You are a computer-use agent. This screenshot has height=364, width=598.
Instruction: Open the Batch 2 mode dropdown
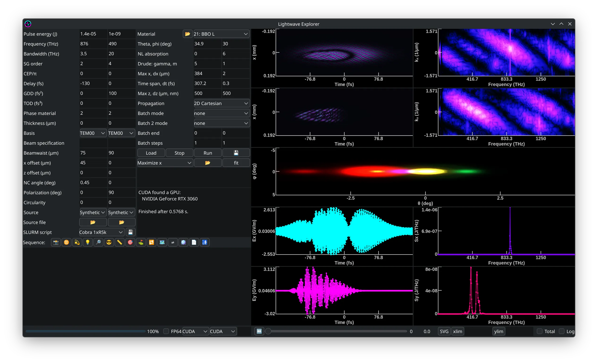click(222, 123)
